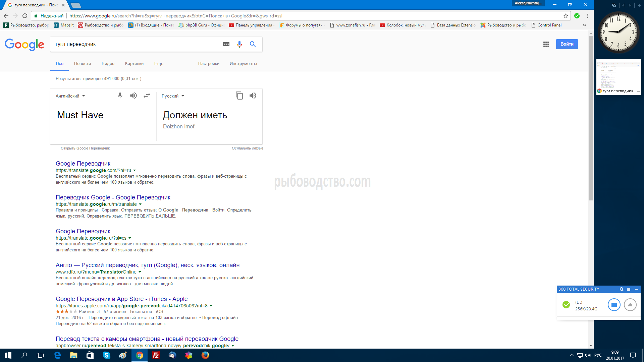Screen dimensions: 644x362
Task: Show more bookmarks with the chevron
Action: tap(585, 25)
